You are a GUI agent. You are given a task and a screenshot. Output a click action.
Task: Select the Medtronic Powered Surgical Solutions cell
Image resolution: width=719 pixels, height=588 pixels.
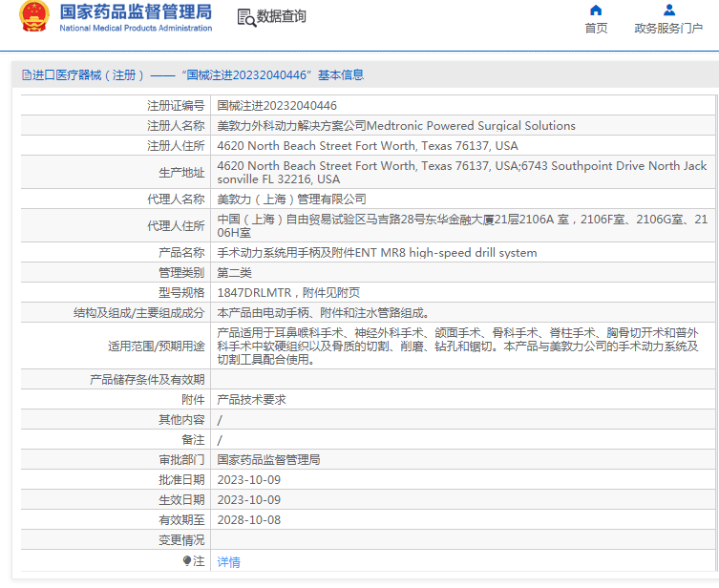[396, 126]
